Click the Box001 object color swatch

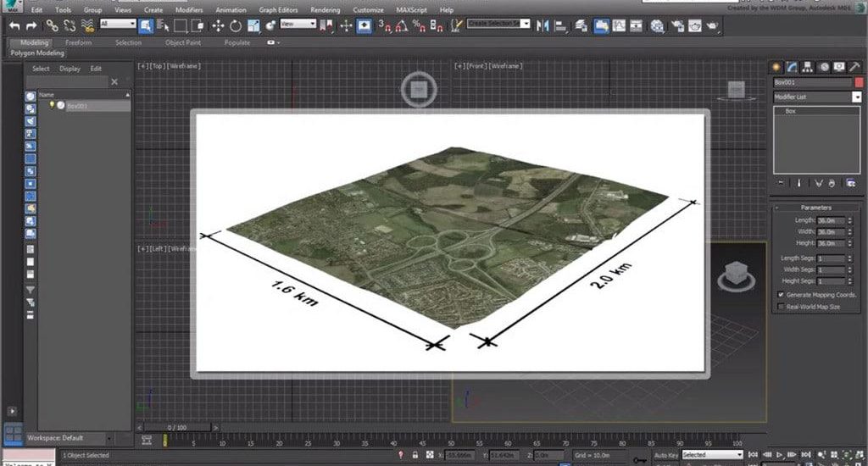point(859,82)
